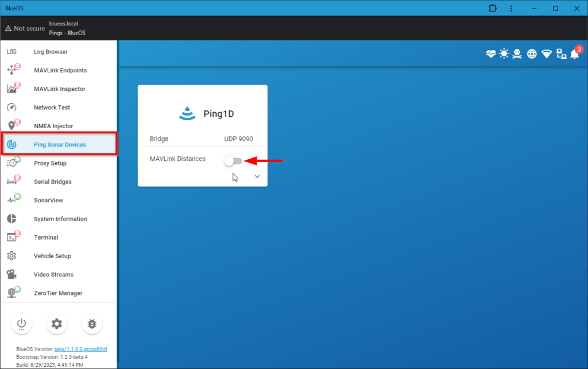588x369 pixels.
Task: Open the globe internet connectivity icon
Action: 532,53
